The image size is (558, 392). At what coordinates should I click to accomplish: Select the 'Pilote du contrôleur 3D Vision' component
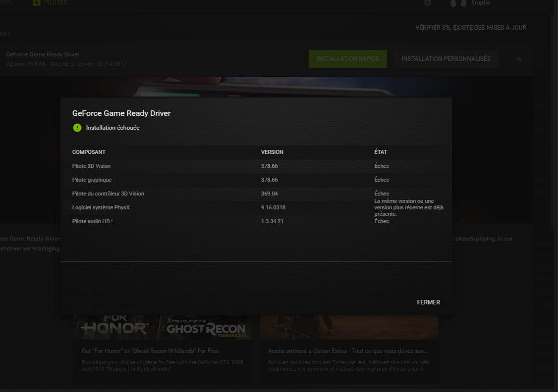click(x=108, y=194)
